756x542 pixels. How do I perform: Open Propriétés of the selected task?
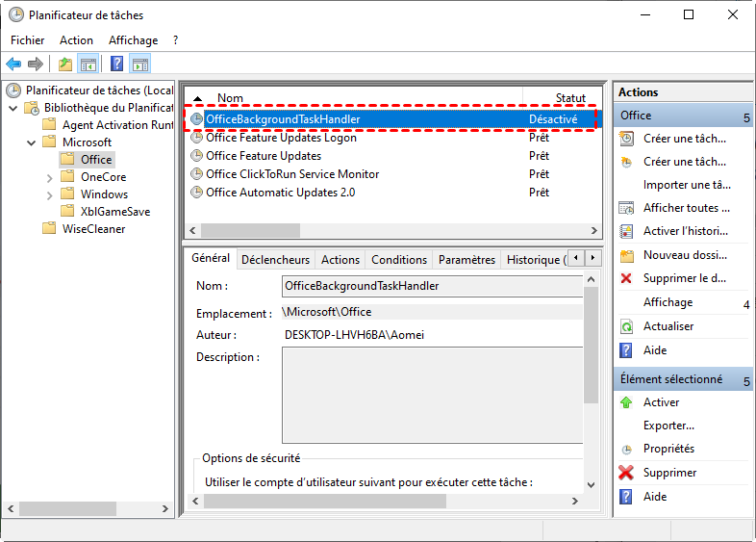coord(668,449)
